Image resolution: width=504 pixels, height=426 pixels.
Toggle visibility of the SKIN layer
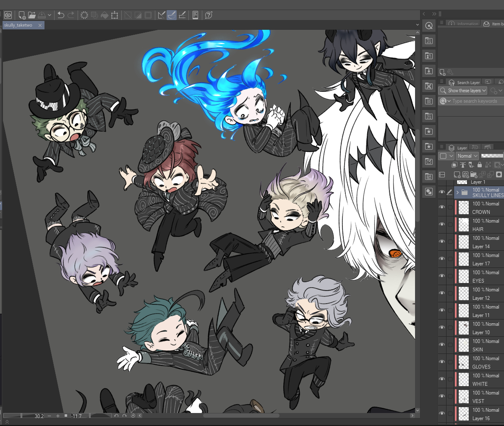(442, 345)
